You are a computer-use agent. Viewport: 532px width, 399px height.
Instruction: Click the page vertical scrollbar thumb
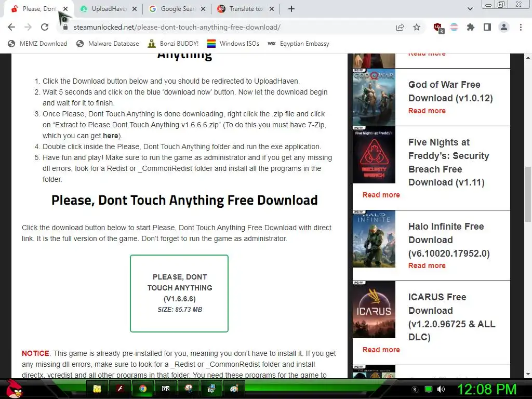pyautogui.click(x=528, y=194)
